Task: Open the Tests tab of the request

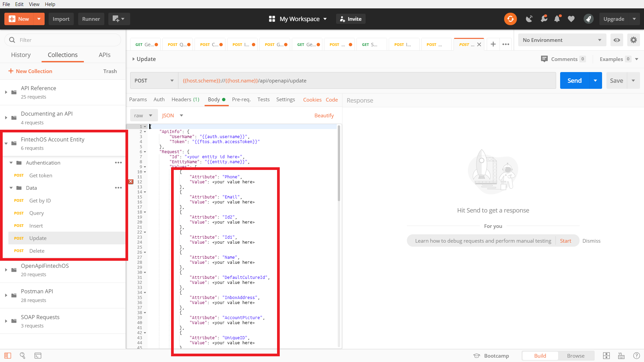Action: 264,100
